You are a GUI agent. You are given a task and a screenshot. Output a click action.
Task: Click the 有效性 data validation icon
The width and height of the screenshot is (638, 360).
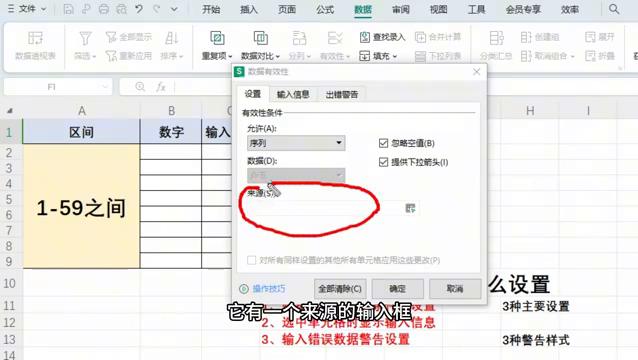pyautogui.click(x=335, y=38)
